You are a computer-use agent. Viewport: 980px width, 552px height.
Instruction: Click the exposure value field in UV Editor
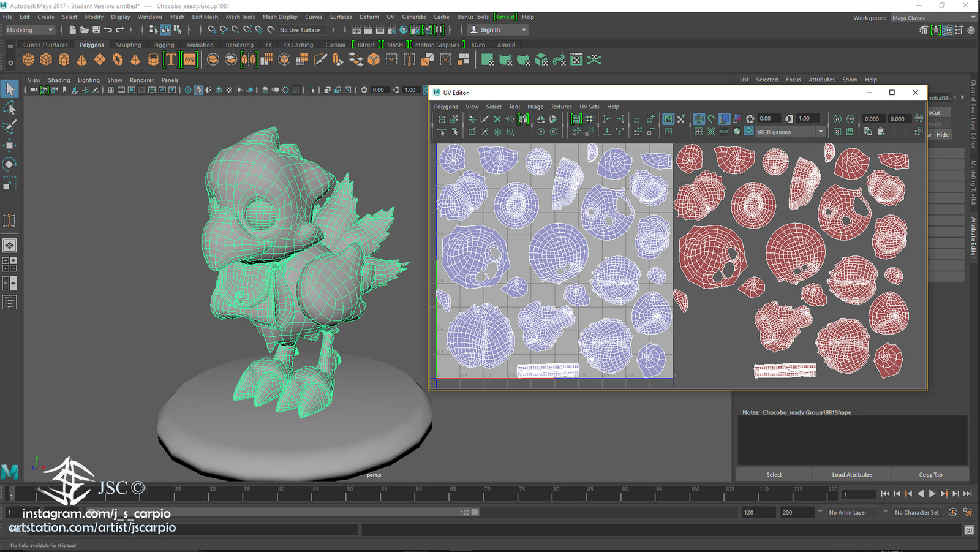click(x=770, y=119)
